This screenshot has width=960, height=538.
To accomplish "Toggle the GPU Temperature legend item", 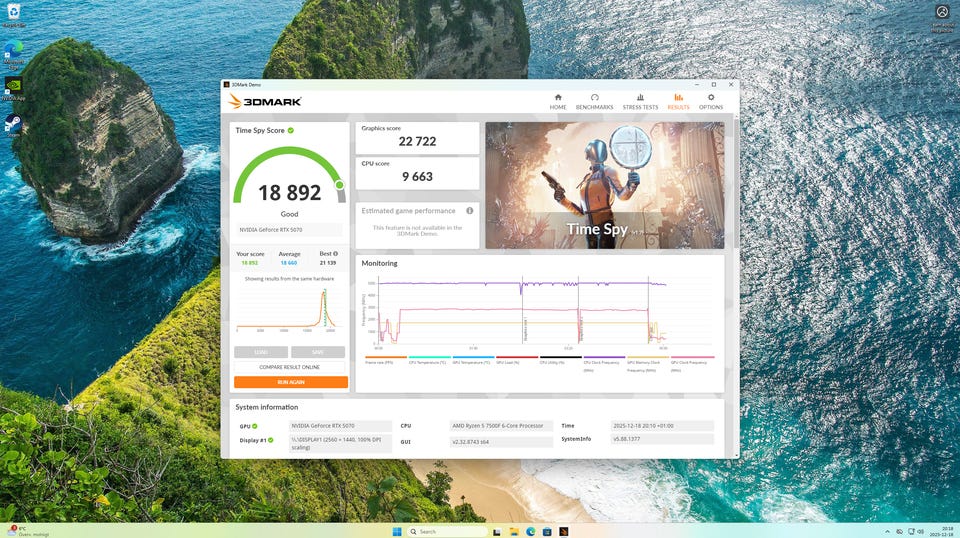I will pyautogui.click(x=473, y=361).
